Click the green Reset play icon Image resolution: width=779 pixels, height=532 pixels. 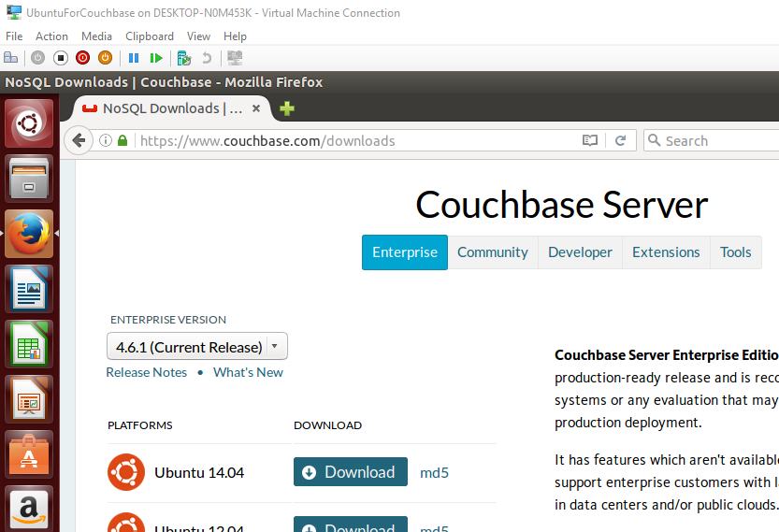tap(156, 58)
